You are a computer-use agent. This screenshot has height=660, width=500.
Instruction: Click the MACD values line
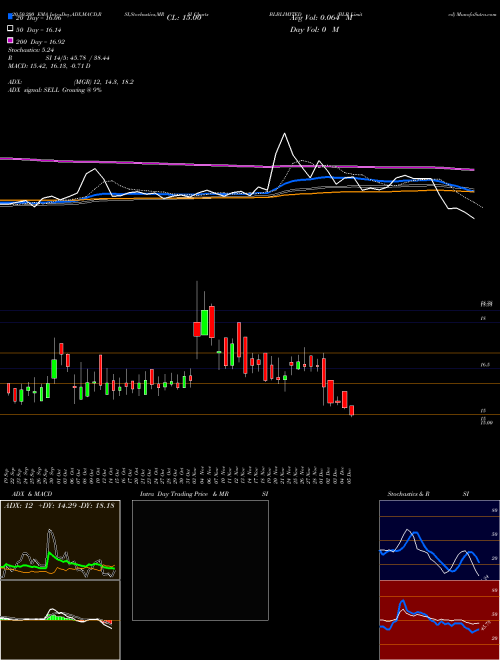pyautogui.click(x=49, y=66)
